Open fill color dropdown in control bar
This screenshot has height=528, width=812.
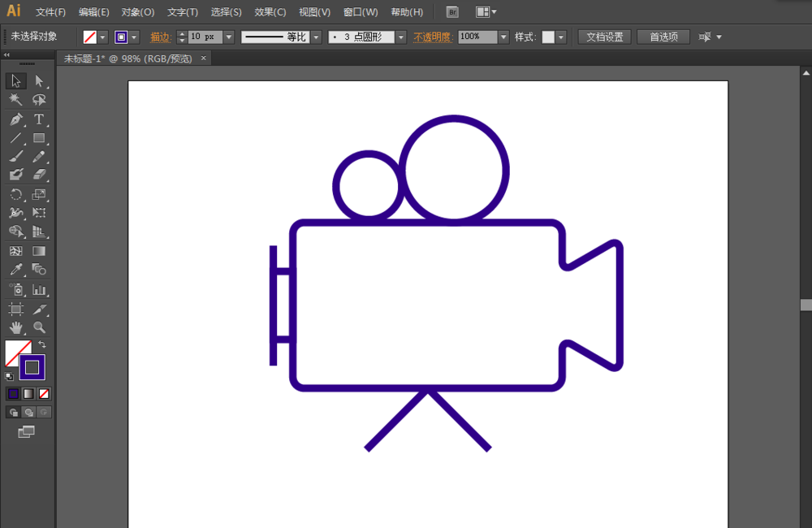point(102,37)
